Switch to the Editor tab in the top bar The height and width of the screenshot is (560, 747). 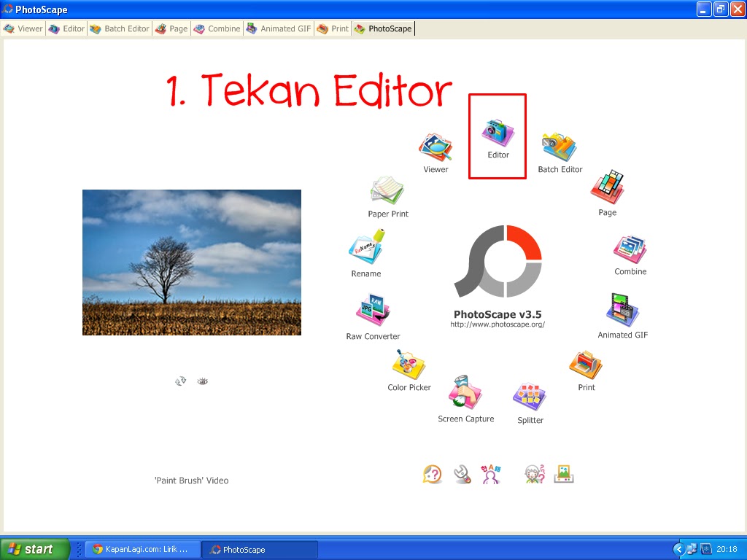pyautogui.click(x=67, y=28)
